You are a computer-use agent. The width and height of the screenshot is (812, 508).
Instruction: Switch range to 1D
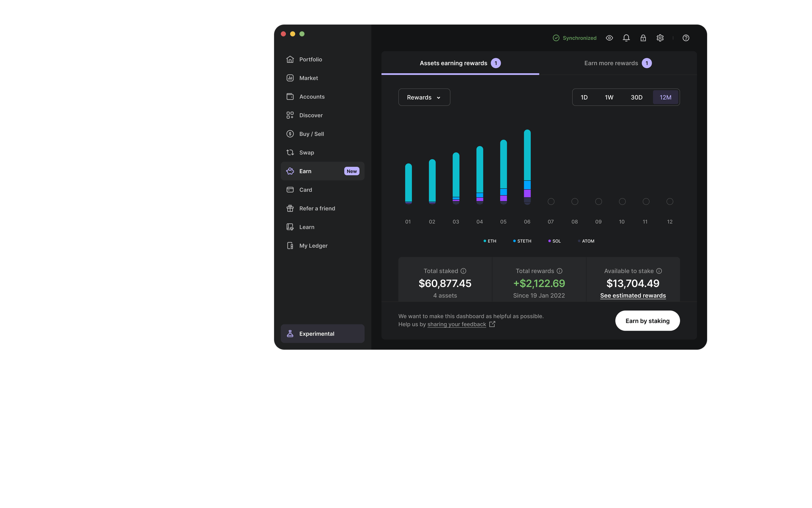pyautogui.click(x=584, y=97)
